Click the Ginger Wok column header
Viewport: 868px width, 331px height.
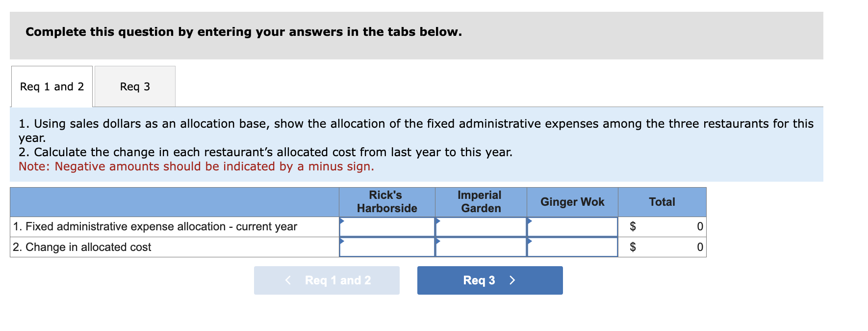click(572, 202)
